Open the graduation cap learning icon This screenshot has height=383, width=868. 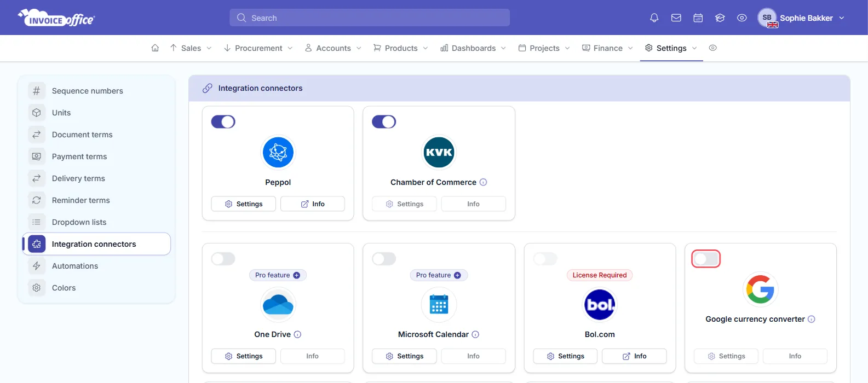[720, 18]
